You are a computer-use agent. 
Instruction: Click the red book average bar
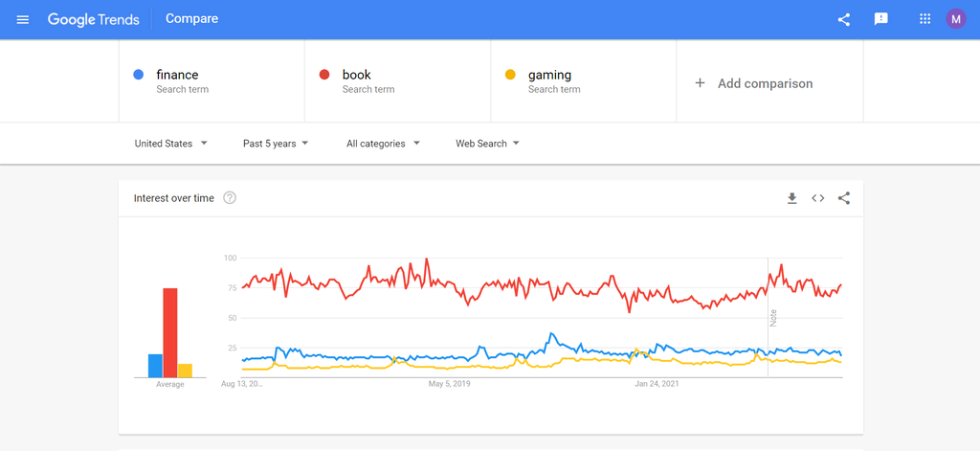click(x=170, y=332)
